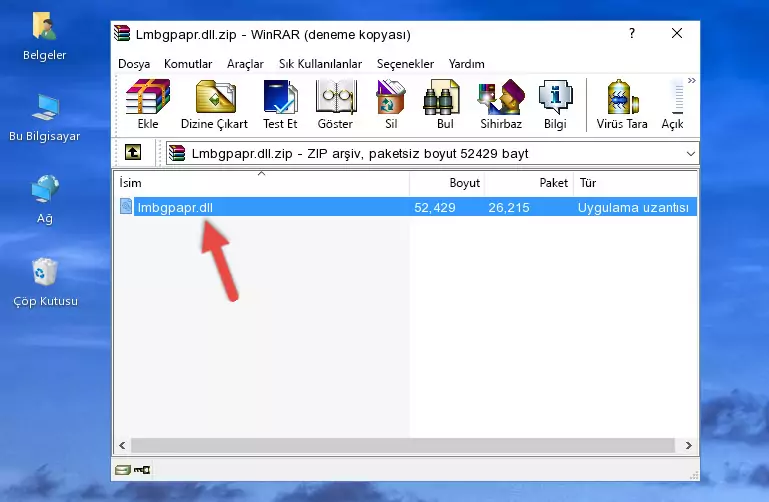
Task: Click the Dizine Çıkart extract icon
Action: (214, 104)
